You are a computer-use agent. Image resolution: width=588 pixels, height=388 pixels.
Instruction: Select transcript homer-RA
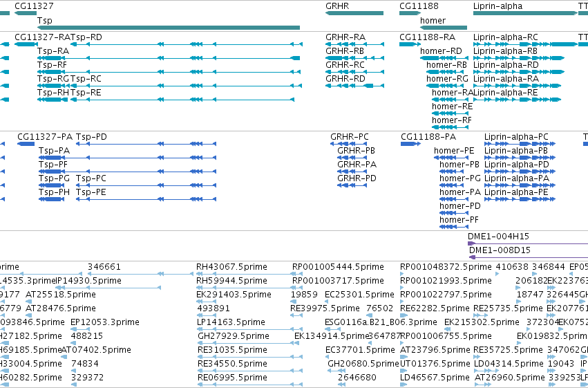[450, 100]
